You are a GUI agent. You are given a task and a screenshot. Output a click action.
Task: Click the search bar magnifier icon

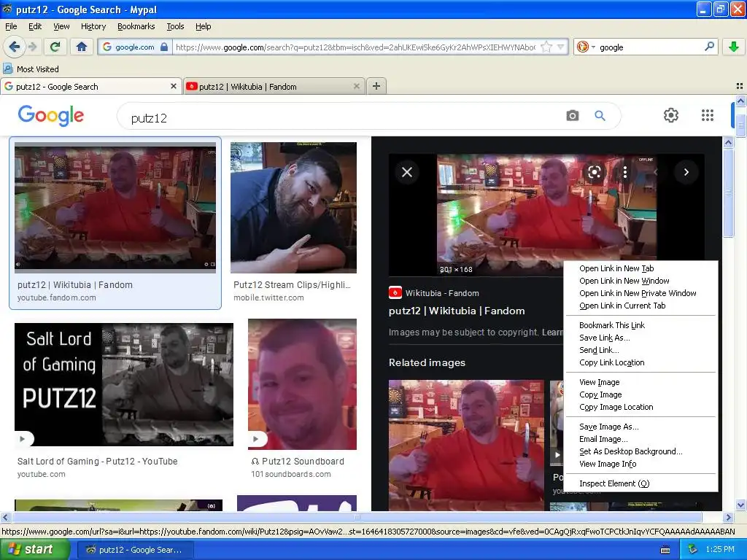709,47
